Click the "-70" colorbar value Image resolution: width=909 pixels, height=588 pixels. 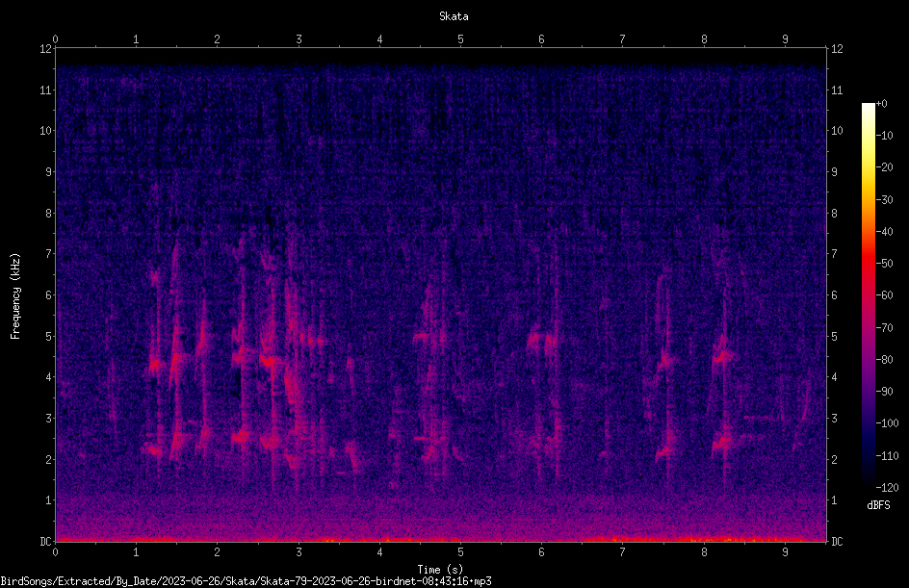coord(884,328)
